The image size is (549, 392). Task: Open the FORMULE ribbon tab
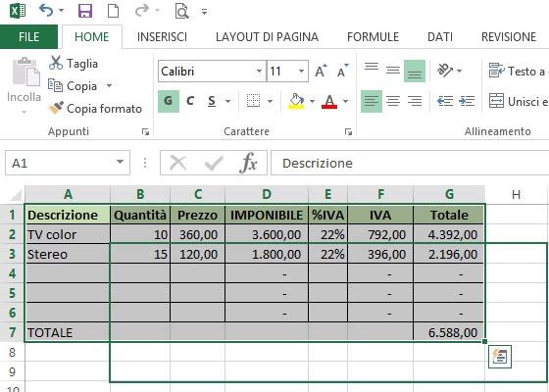373,37
